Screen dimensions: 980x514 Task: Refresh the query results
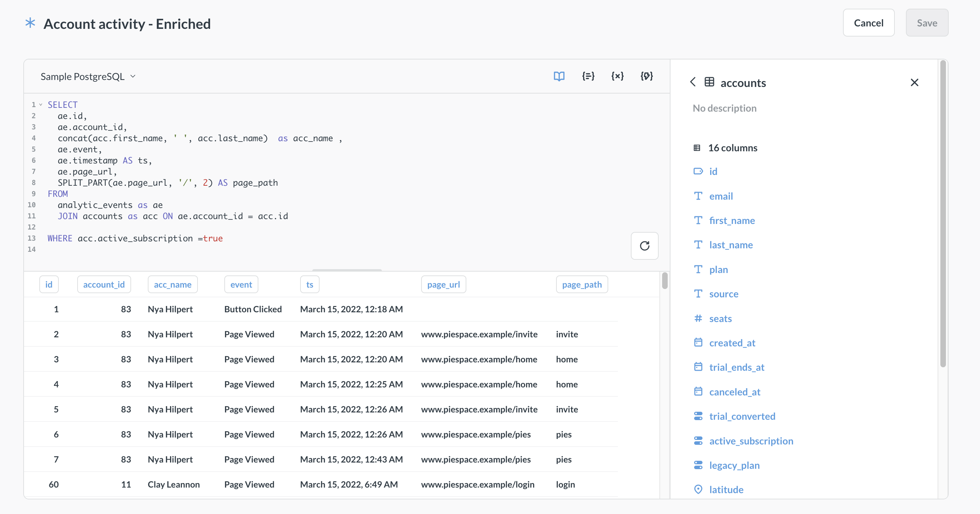(644, 246)
